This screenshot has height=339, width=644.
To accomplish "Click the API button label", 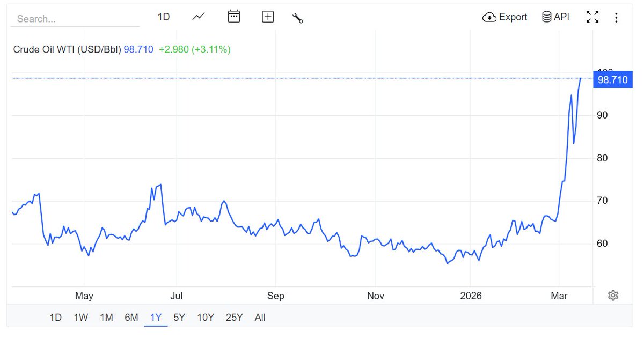I will 561,17.
